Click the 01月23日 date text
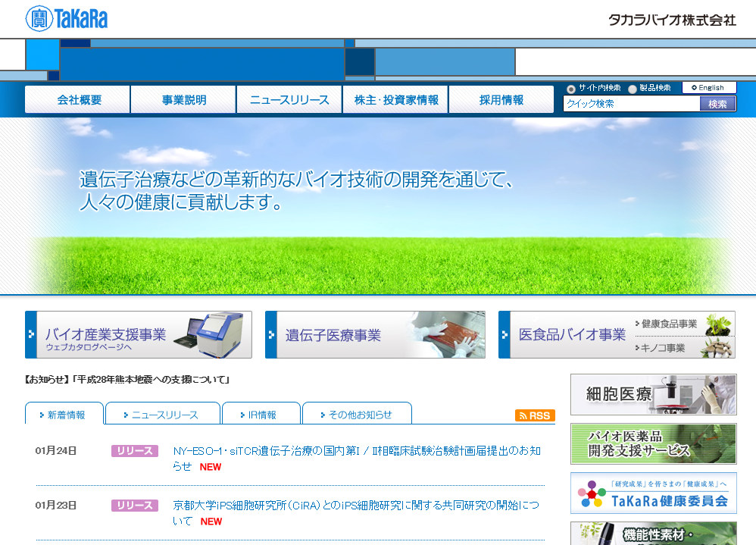 coord(56,505)
